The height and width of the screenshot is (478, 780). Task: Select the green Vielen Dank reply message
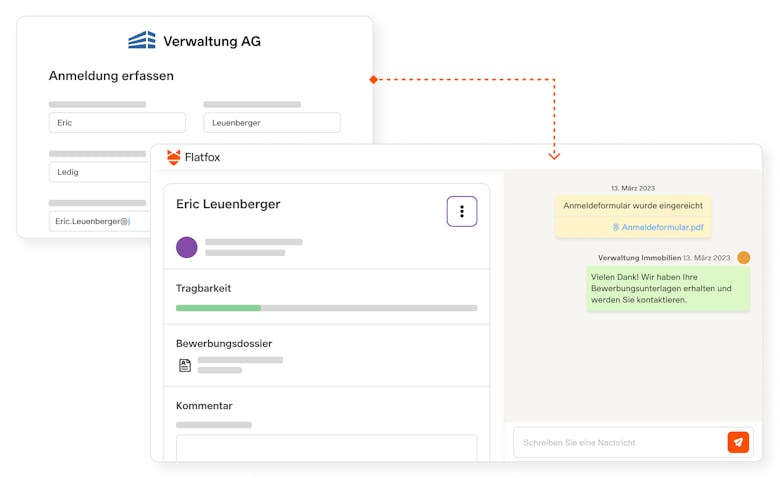[668, 288]
